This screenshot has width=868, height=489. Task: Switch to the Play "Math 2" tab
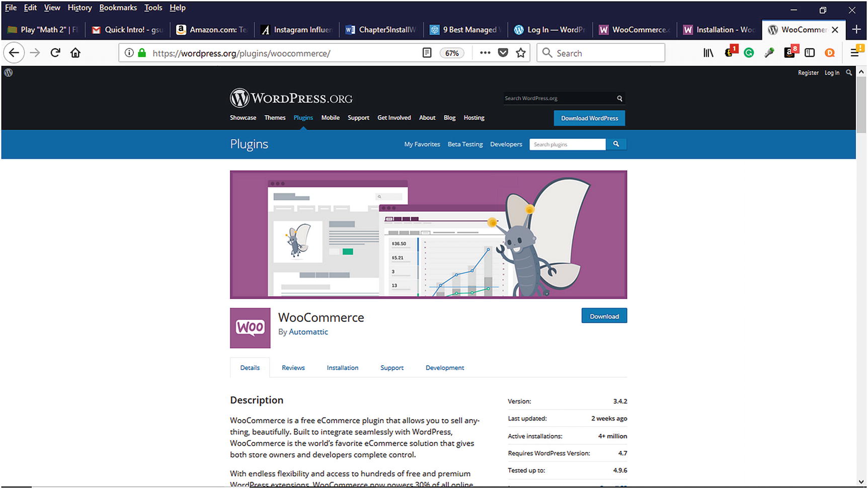pyautogui.click(x=43, y=30)
